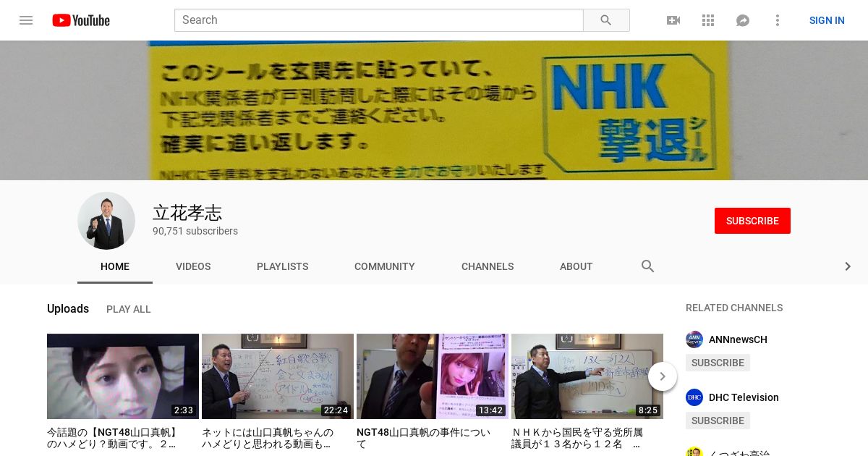Open video title ネットには山口真帆ちゃんの
The width and height of the screenshot is (868, 456).
(x=268, y=438)
